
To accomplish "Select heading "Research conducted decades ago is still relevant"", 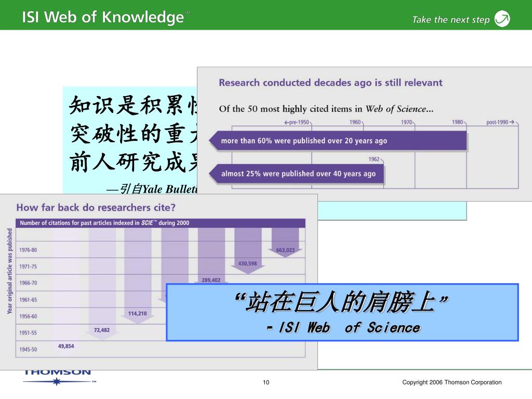I will pyautogui.click(x=330, y=83).
